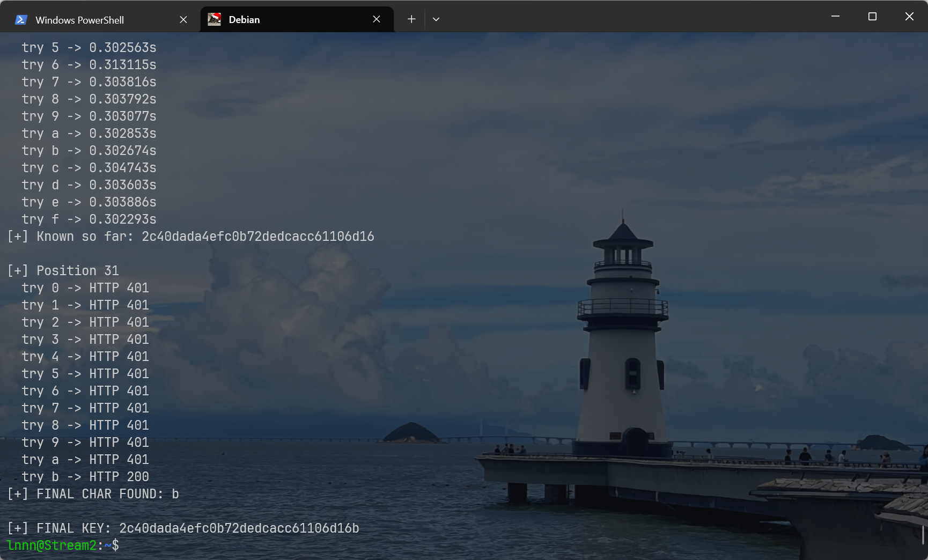This screenshot has height=560, width=928.
Task: Close the Windows PowerShell tab
Action: 183,19
